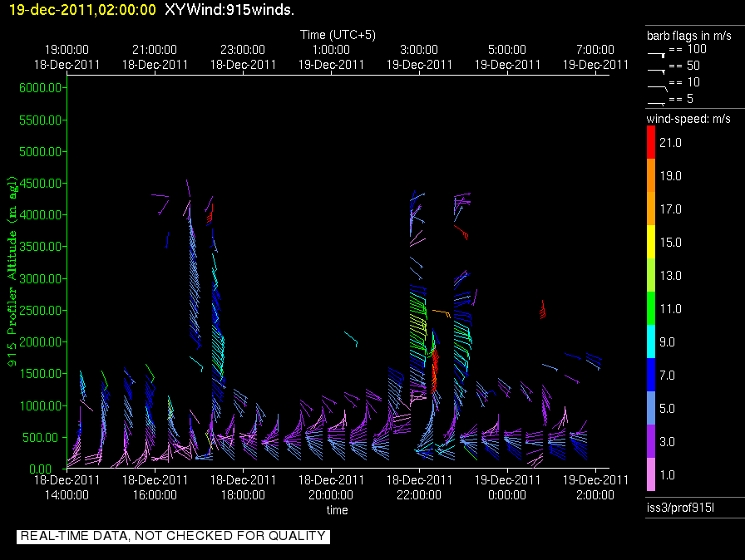Pick the blue 7.0 m/s color band
The width and height of the screenshot is (745, 560).
coord(651,375)
